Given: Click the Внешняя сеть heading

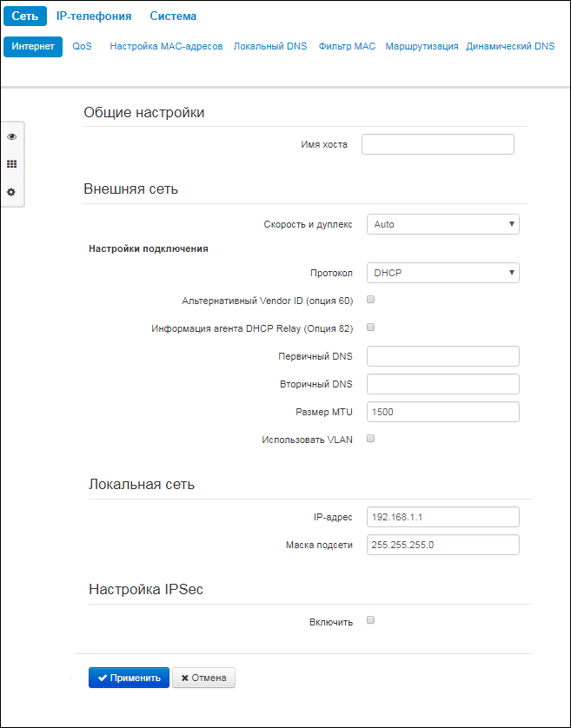Looking at the screenshot, I should click(x=131, y=189).
